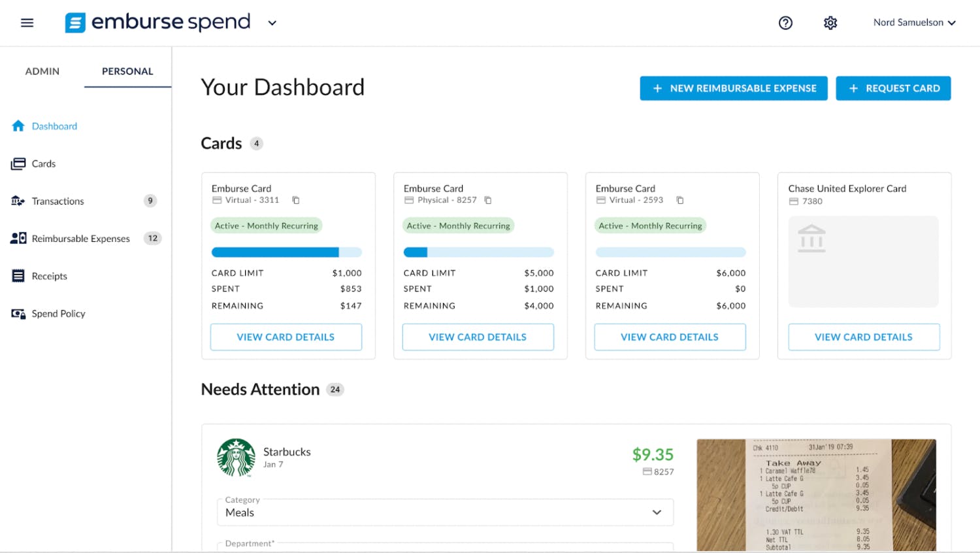This screenshot has width=980, height=553.
Task: Click the Emburse Spend logo
Action: (x=158, y=23)
